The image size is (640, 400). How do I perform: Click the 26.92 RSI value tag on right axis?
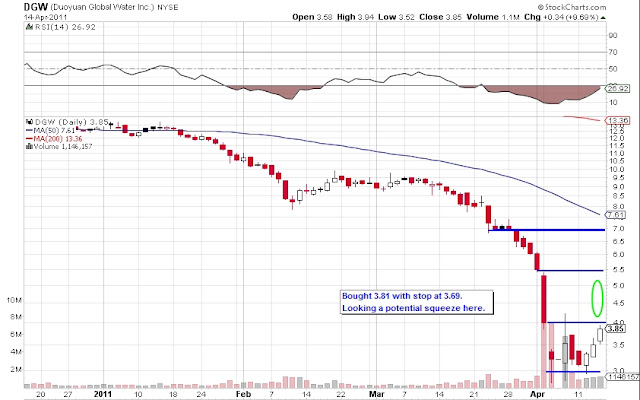click(x=618, y=88)
